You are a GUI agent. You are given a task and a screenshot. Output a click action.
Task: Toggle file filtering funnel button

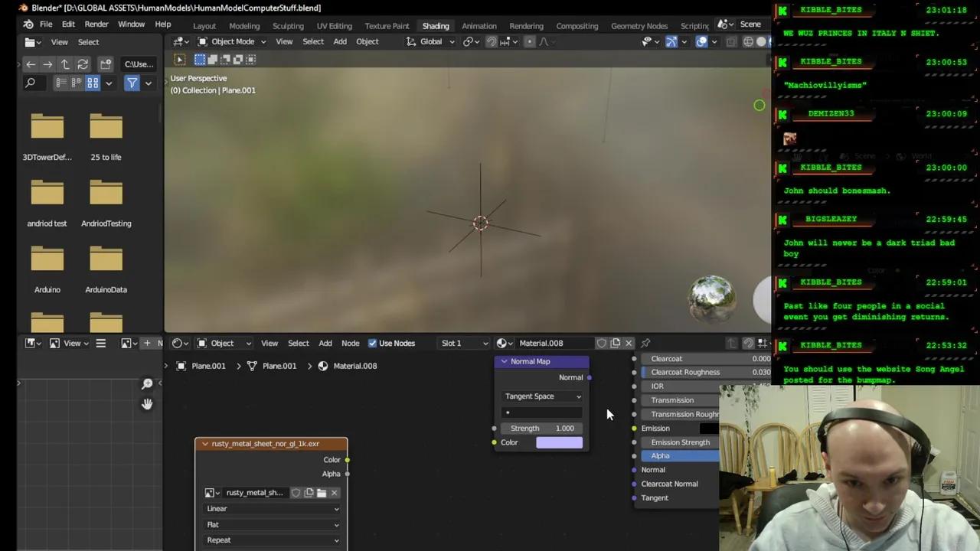tap(132, 83)
